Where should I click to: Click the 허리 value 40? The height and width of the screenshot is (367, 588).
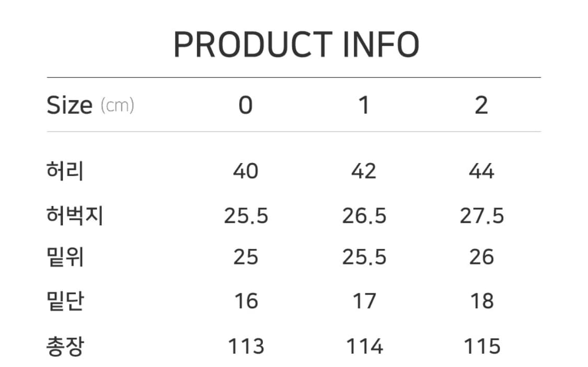246,171
